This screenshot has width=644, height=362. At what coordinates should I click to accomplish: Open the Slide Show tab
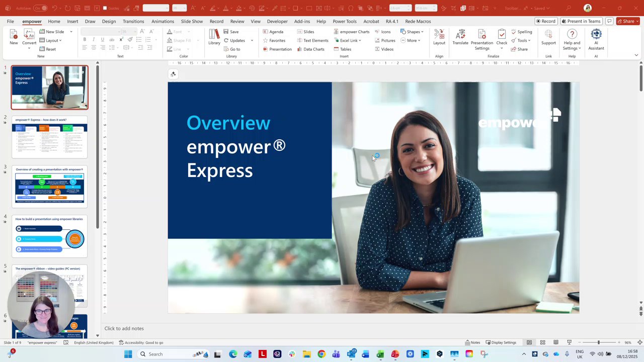pos(192,21)
